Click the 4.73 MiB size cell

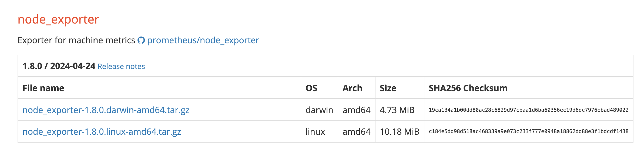pyautogui.click(x=397, y=110)
